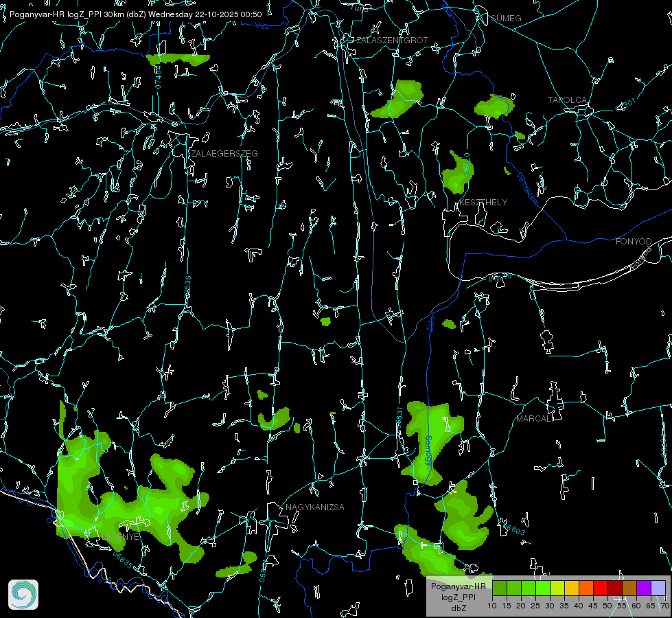Click the radar echo north of Keszthely

[x=457, y=173]
